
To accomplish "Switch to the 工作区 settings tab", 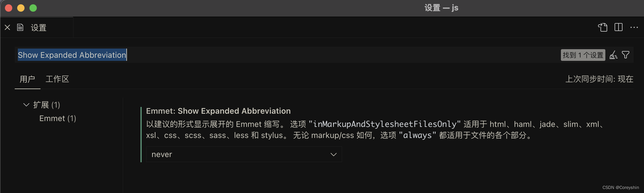I will click(57, 79).
